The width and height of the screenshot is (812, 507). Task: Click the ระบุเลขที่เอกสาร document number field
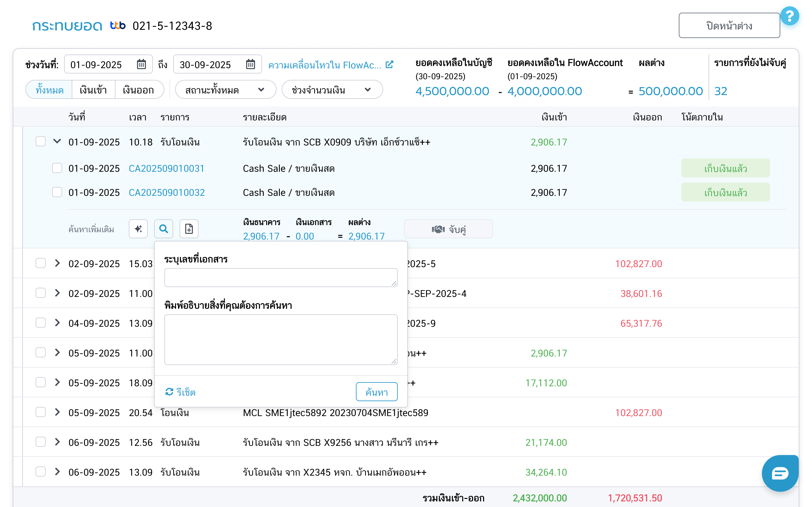[281, 277]
